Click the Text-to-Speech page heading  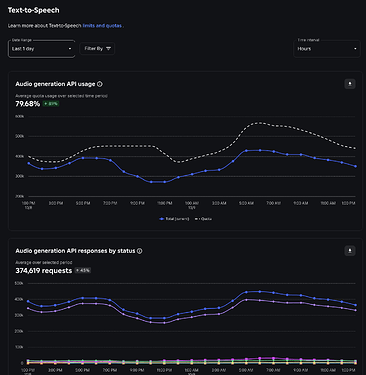[x=34, y=10]
